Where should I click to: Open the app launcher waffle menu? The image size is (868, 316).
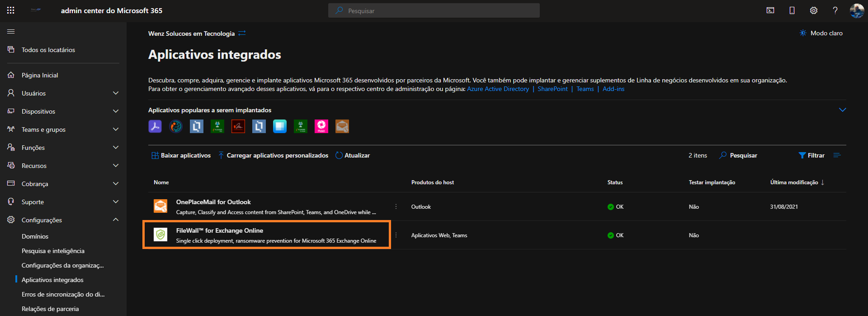(11, 10)
